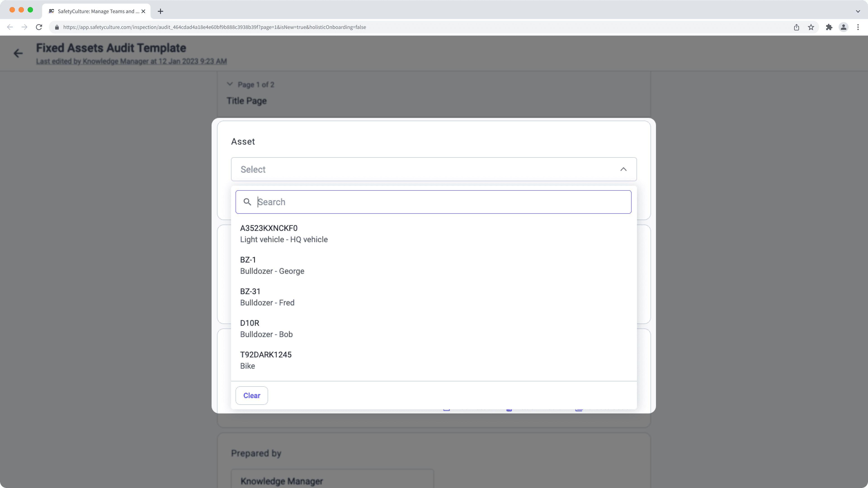
Task: Click the back arrow beside Fixed Assets Audit Template
Action: (18, 53)
